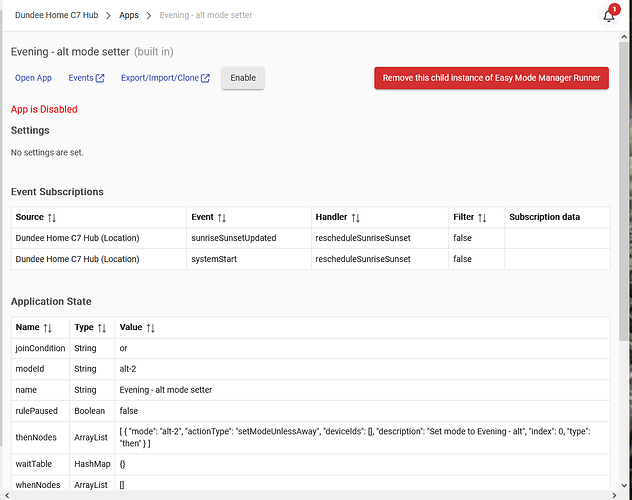Image resolution: width=632 pixels, height=500 pixels.
Task: Click horizontal scrollbar right arrow
Action: pyautogui.click(x=614, y=495)
